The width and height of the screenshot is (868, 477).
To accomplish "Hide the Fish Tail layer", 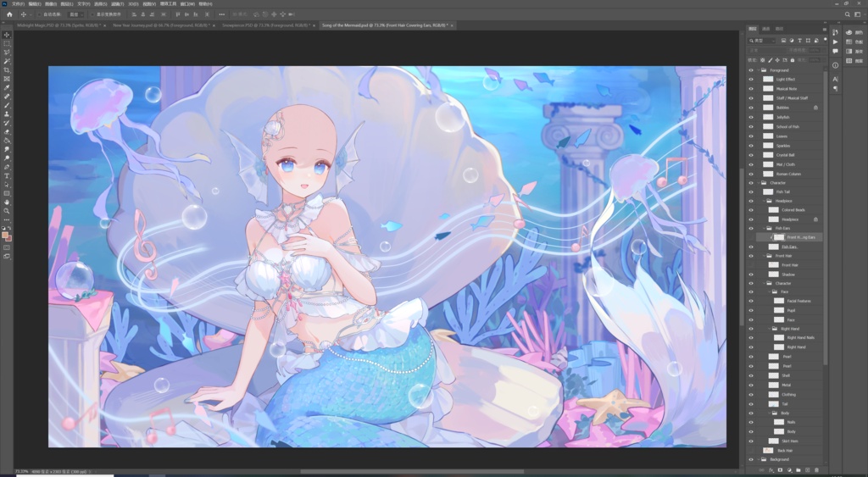I will pos(751,192).
